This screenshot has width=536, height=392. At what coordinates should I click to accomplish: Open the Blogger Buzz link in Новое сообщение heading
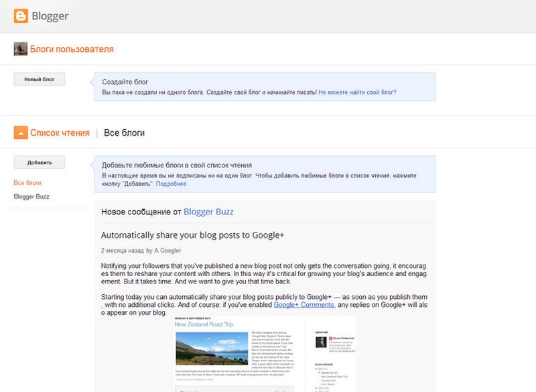pyautogui.click(x=208, y=212)
